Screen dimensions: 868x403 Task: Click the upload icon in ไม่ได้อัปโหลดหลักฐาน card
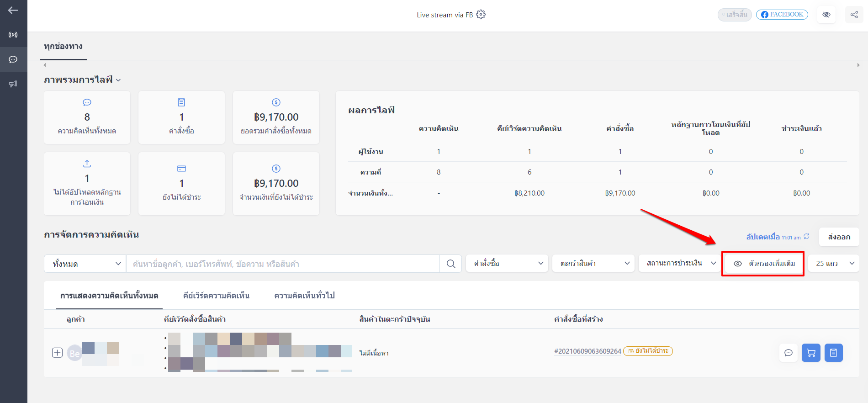87,164
